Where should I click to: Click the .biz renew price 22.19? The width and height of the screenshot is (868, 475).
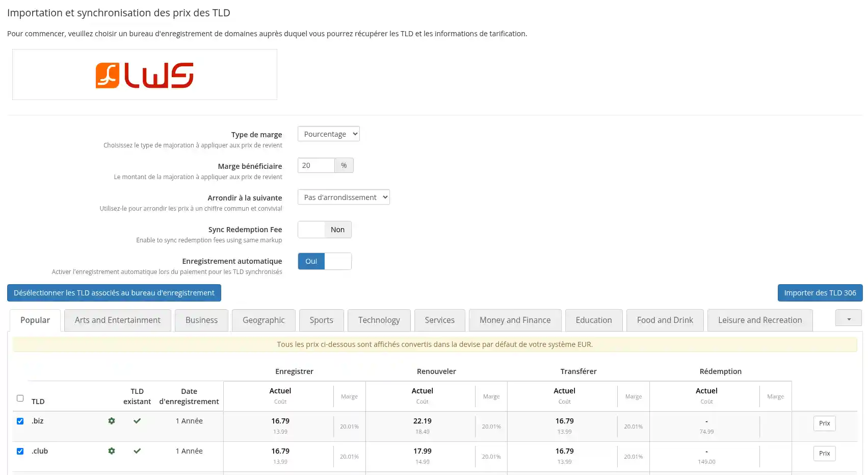tap(423, 421)
